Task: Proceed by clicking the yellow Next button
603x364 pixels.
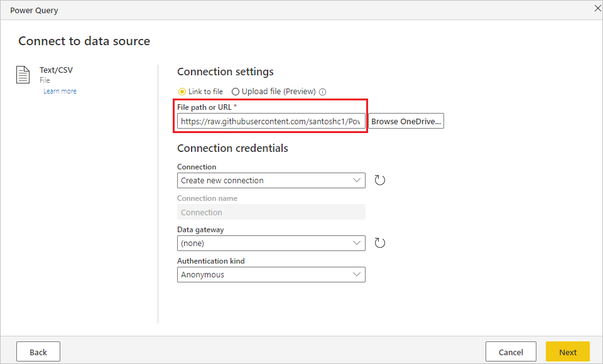Action: 568,351
